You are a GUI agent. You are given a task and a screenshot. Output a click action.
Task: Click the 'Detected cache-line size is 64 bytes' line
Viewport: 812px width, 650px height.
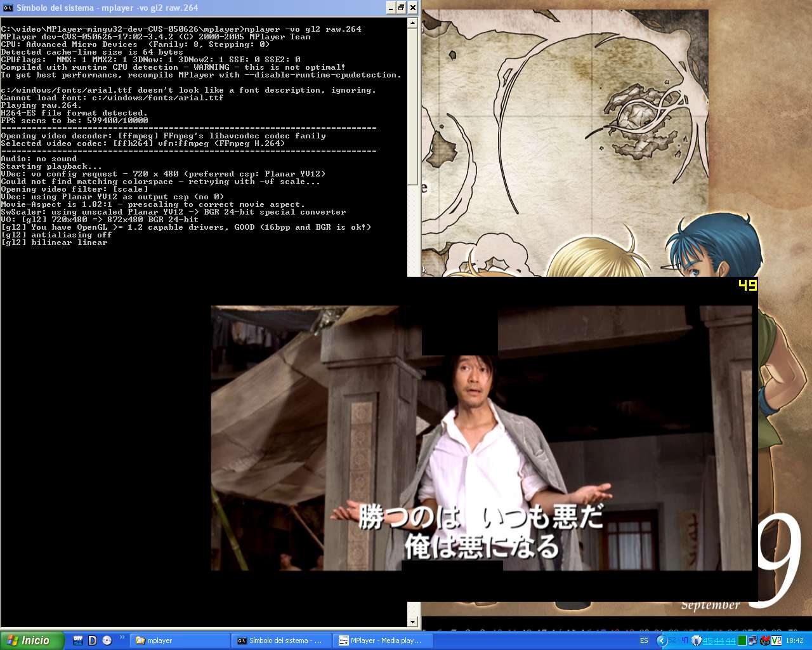click(x=92, y=52)
